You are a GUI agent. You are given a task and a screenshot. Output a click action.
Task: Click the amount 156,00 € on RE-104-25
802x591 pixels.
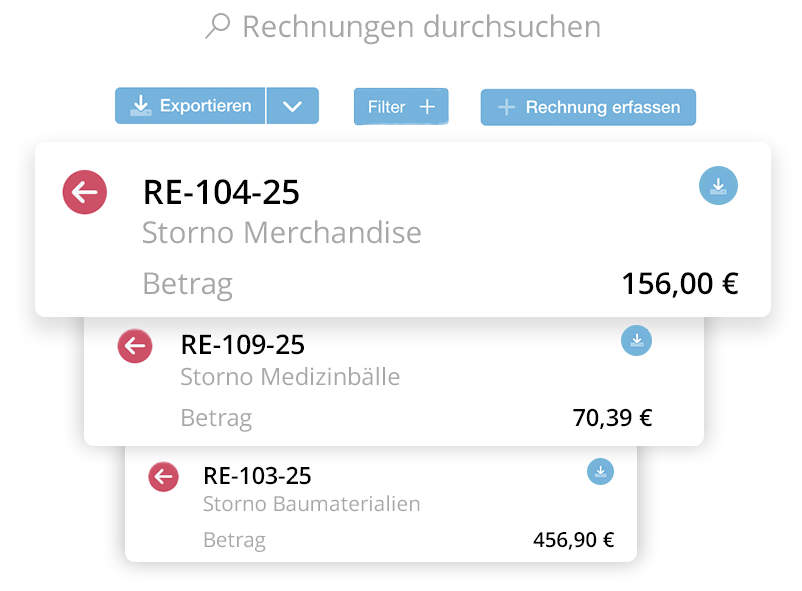684,283
